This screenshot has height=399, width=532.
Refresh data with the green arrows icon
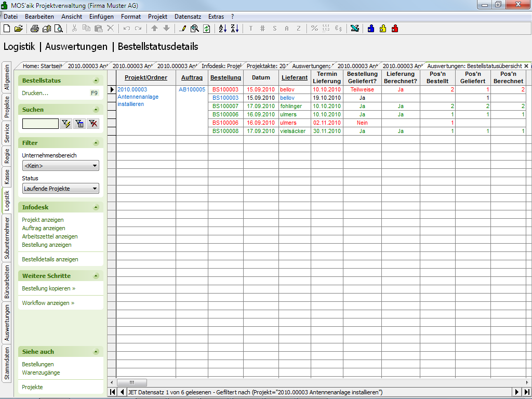(207, 29)
